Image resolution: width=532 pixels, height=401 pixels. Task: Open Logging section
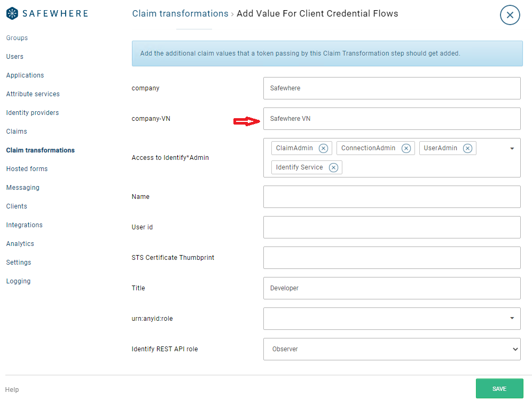point(18,281)
